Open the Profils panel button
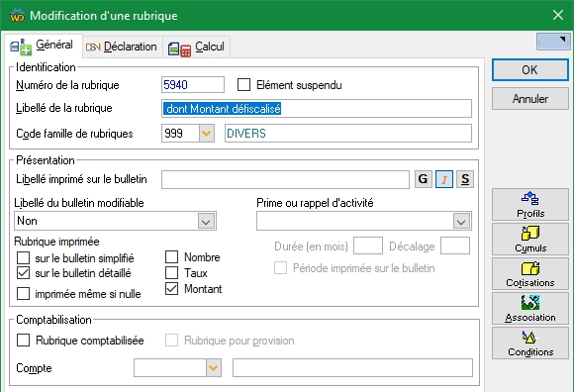This screenshot has width=574, height=392. click(x=530, y=205)
